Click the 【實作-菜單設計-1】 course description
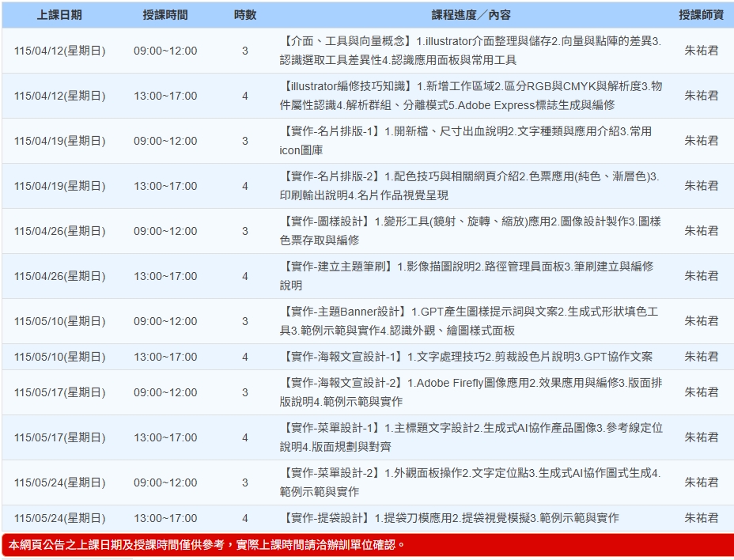 [471, 437]
